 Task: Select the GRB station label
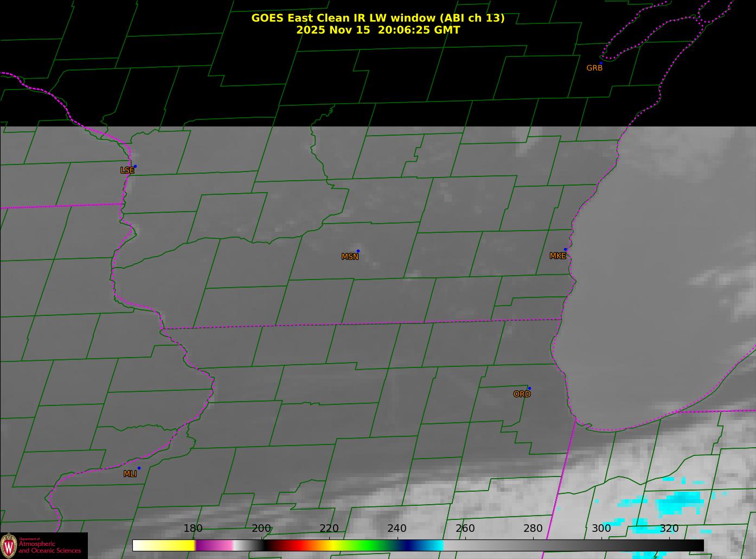594,68
